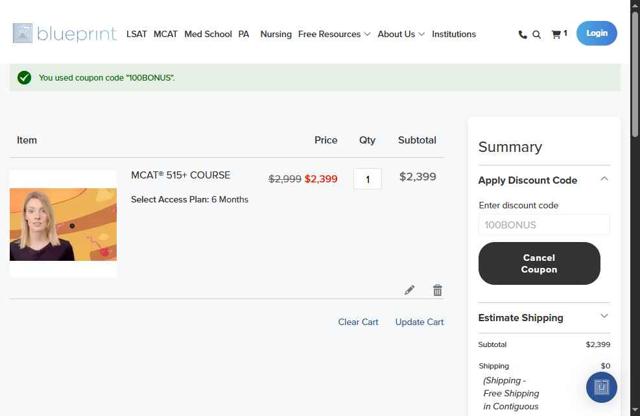Click the Login button
Screen dimensions: 640x416
[597, 33]
